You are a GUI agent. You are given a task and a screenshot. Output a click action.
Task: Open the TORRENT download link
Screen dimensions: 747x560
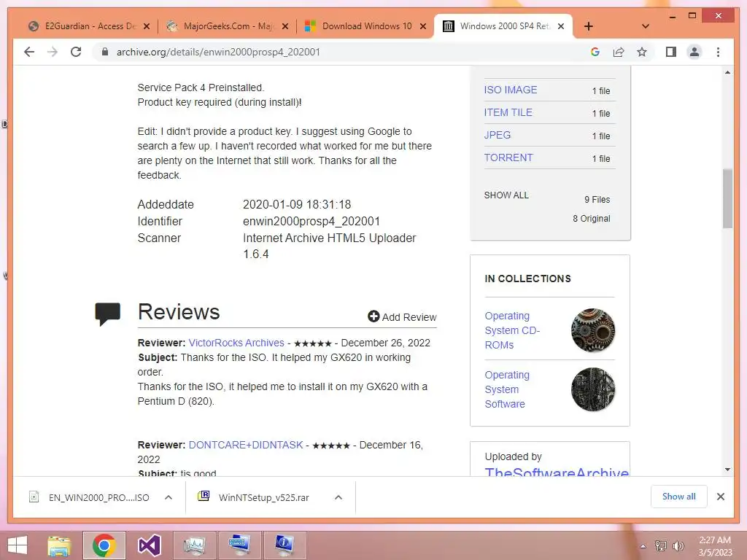coord(508,157)
